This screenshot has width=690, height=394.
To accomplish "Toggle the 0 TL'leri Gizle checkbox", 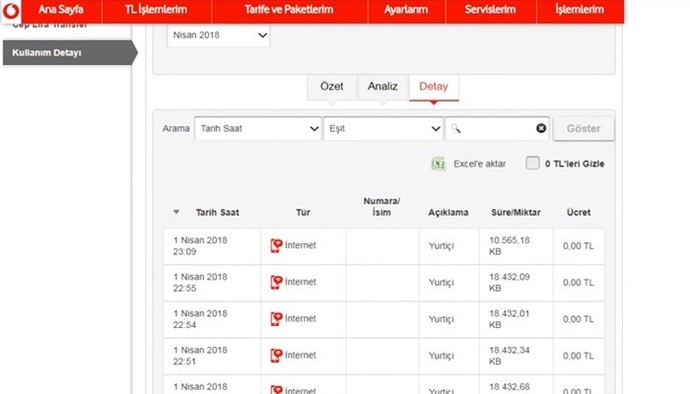I will (532, 163).
